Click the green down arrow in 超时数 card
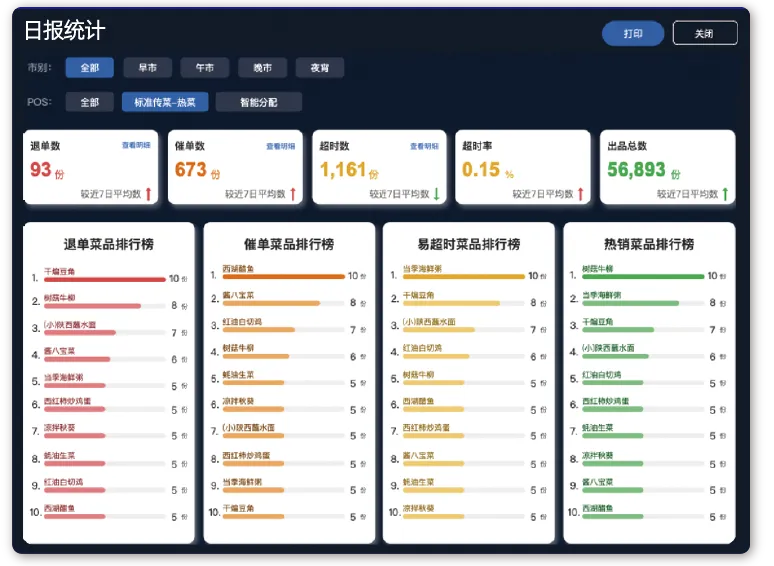Viewport: 774px width, 566px height. click(x=436, y=194)
